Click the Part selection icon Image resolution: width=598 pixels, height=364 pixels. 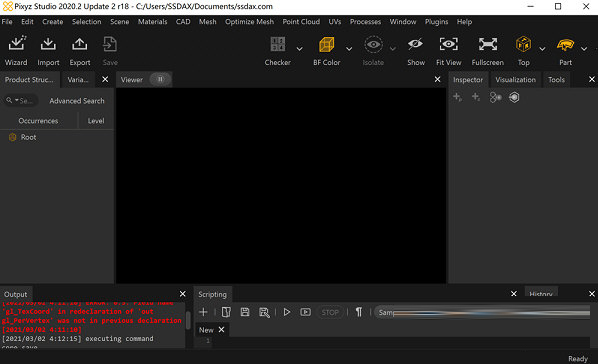[565, 45]
